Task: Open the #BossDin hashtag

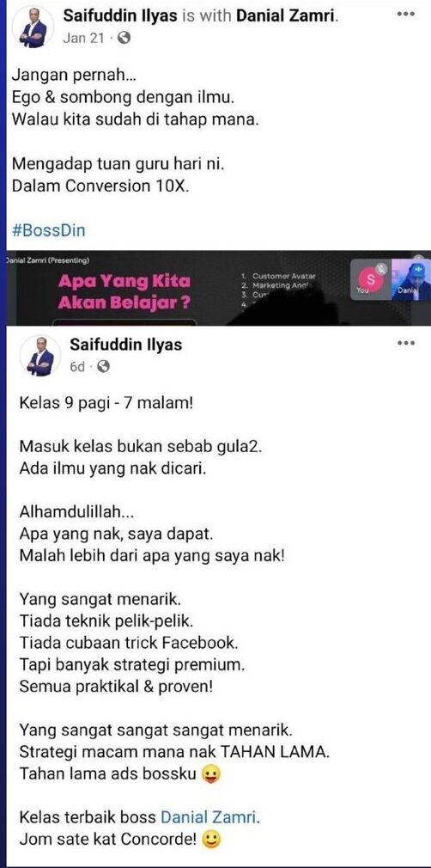Action: [49, 229]
